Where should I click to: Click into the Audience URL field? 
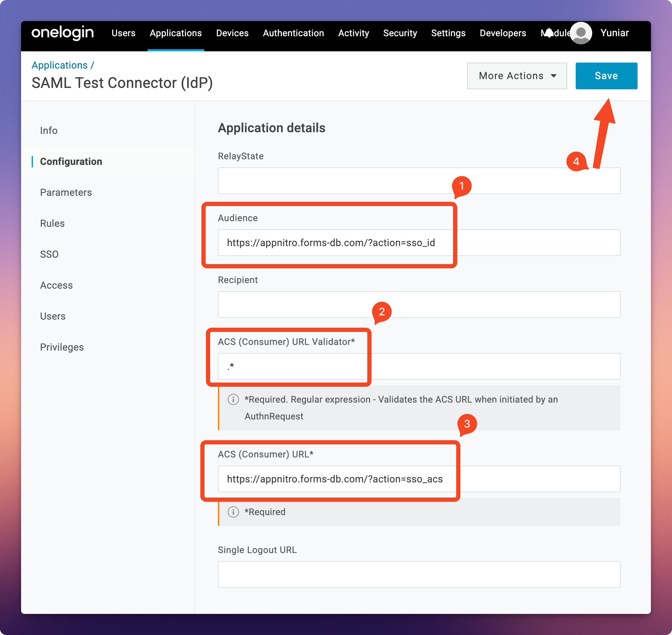[419, 243]
